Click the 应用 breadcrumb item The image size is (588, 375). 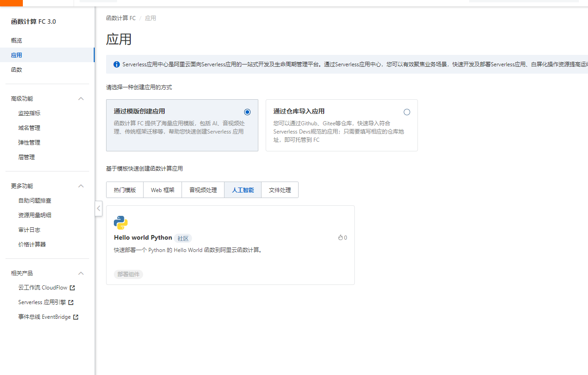click(150, 18)
